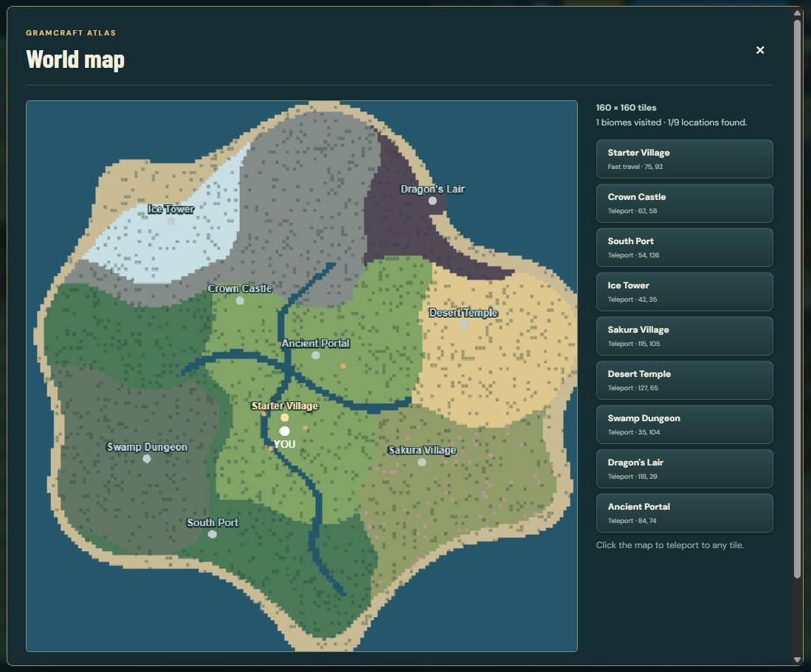Click the Starter Village map label
Screen dimensions: 811x672
[284, 406]
